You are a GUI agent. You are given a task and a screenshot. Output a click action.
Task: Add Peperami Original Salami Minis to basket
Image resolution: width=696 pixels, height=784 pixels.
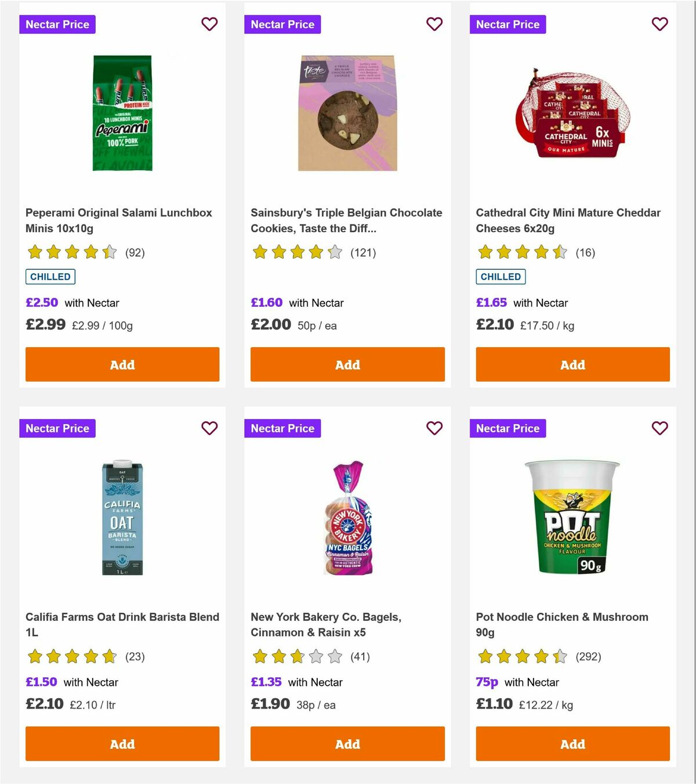[x=122, y=364]
